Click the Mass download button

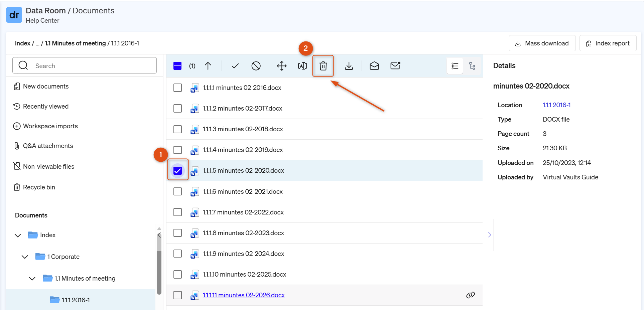(x=542, y=43)
